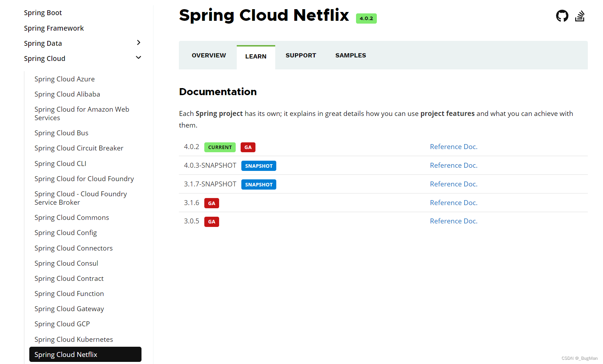
Task: Open Reference Doc. for 4.0.3-SNAPSHOT
Action: [454, 165]
